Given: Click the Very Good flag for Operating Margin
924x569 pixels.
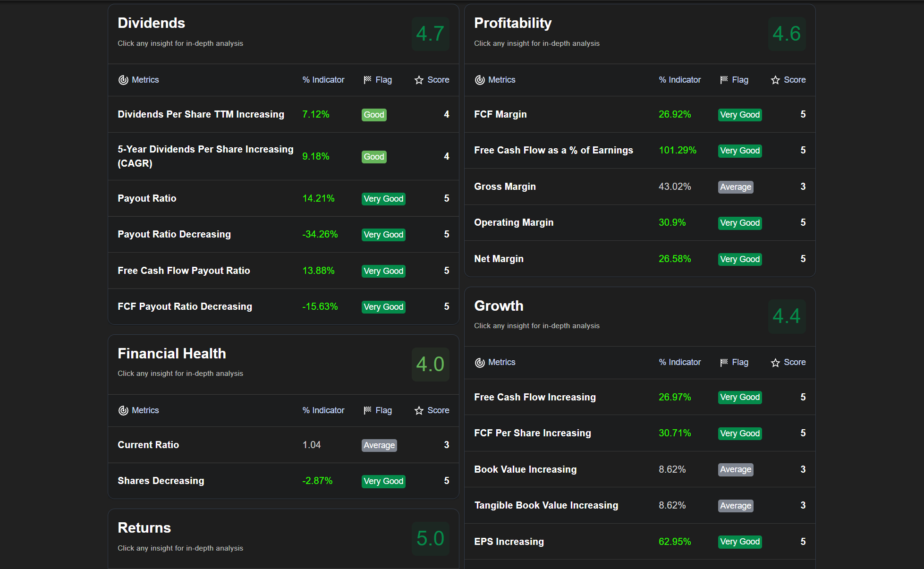Looking at the screenshot, I should click(740, 223).
